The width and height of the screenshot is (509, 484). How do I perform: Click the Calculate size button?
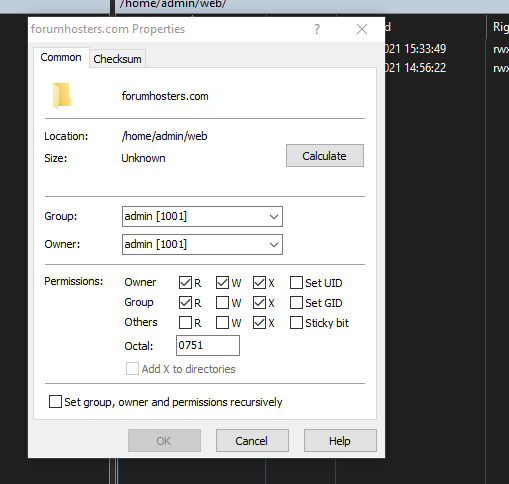325,156
